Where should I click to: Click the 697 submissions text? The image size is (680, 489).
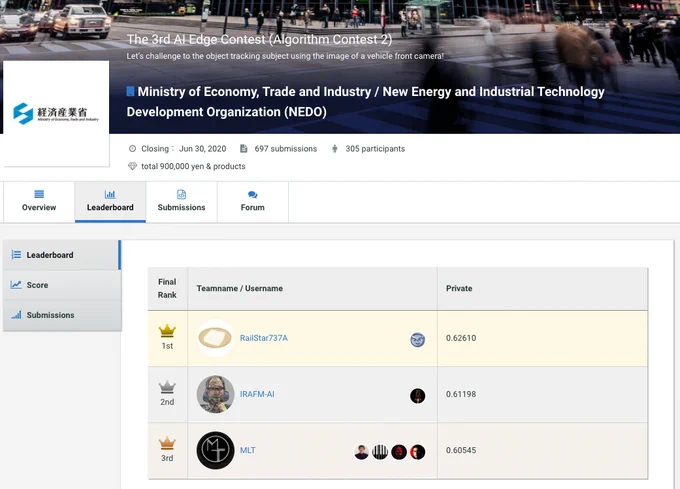[x=286, y=149]
